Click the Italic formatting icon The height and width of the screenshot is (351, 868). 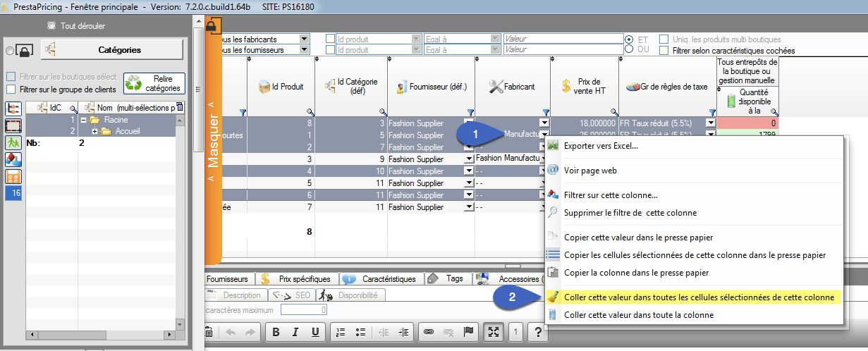(x=295, y=332)
